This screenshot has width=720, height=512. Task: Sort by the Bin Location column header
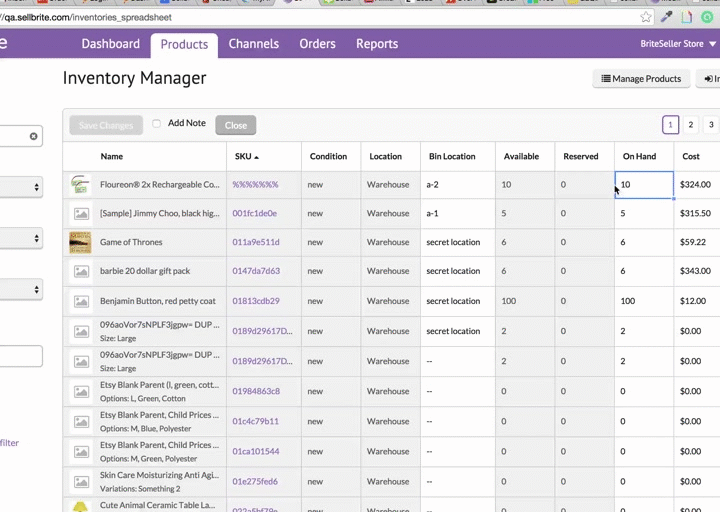tap(452, 157)
